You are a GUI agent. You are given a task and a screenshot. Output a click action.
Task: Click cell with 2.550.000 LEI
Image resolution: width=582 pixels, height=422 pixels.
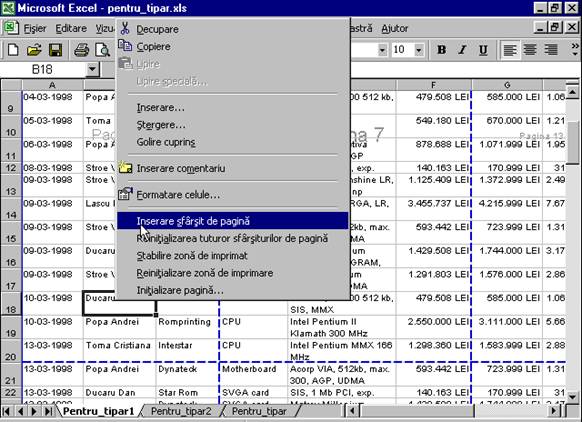[434, 327]
